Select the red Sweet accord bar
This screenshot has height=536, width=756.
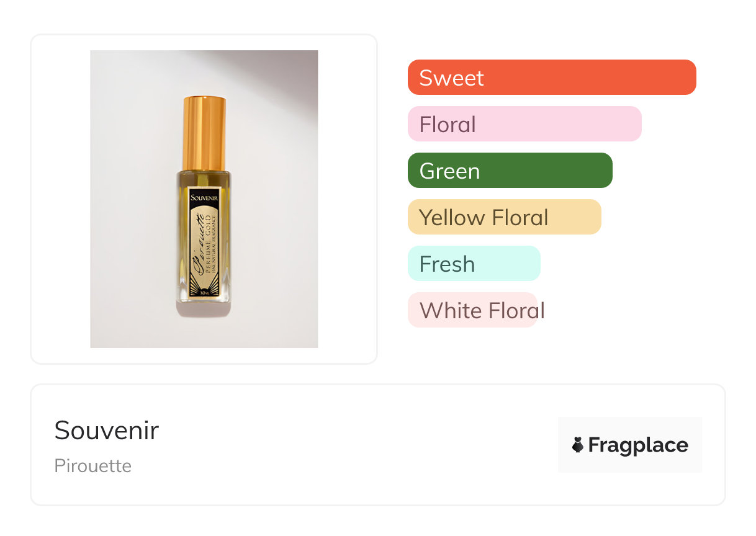[551, 78]
